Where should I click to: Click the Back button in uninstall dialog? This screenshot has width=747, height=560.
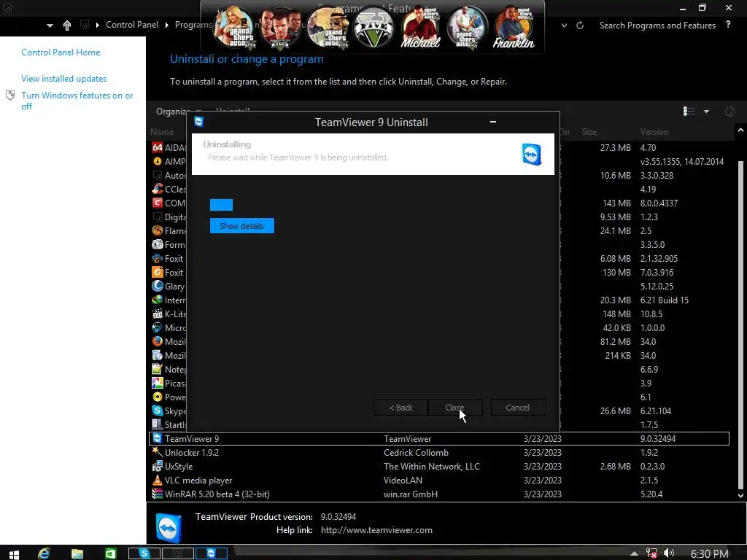point(400,408)
